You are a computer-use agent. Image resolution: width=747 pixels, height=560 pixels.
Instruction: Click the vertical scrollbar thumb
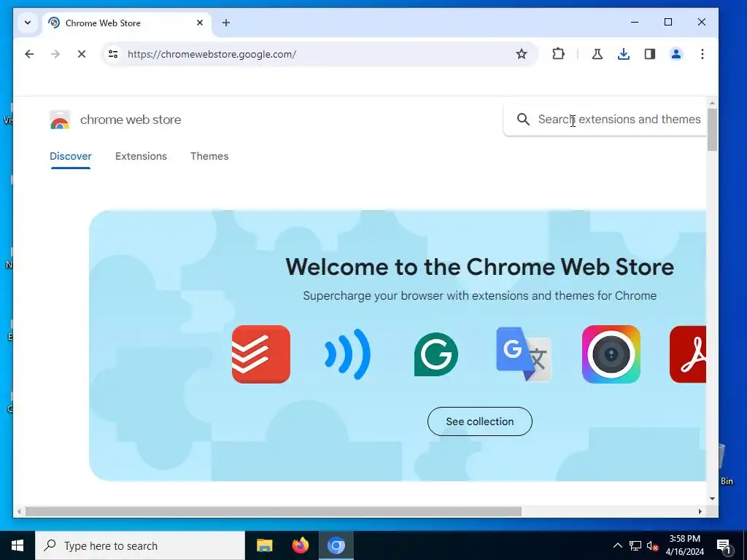712,130
